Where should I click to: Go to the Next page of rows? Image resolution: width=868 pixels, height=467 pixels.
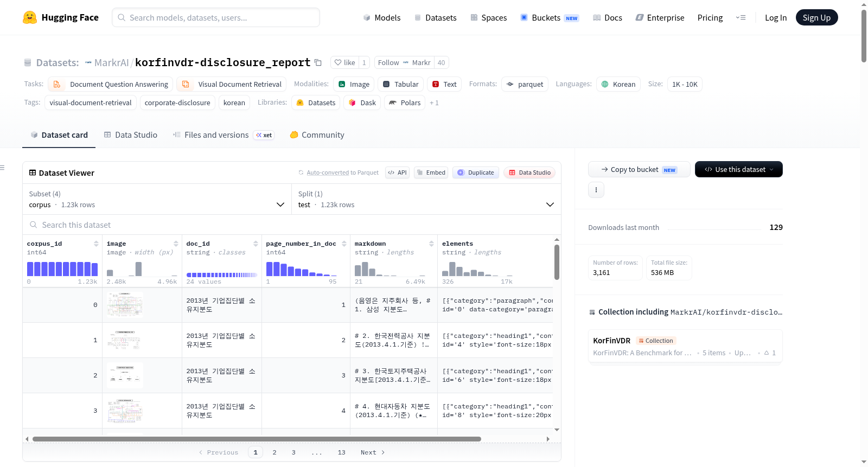pyautogui.click(x=373, y=453)
